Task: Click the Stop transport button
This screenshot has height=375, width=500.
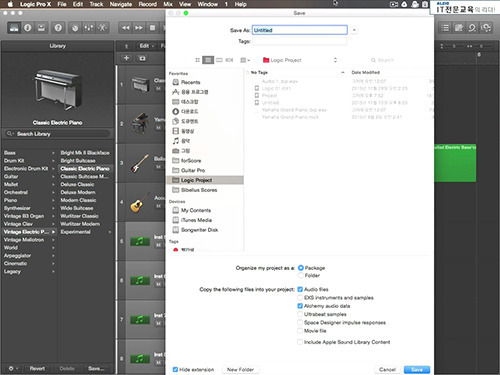Action: (153, 28)
